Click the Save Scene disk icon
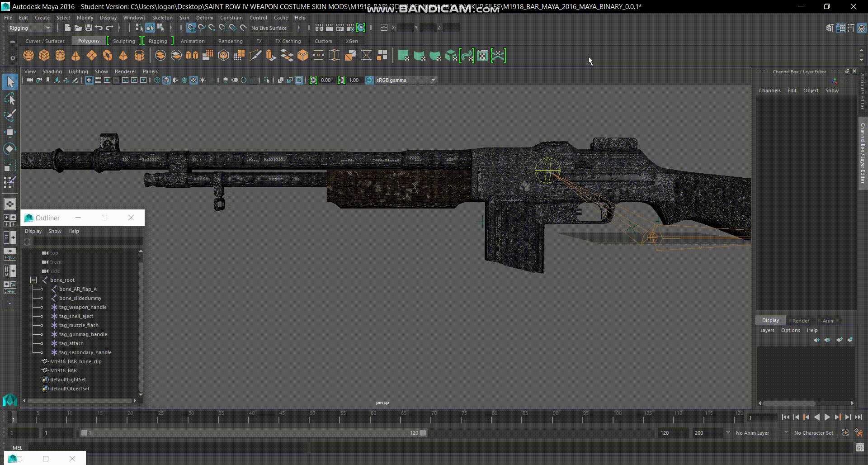868x465 pixels. point(88,28)
